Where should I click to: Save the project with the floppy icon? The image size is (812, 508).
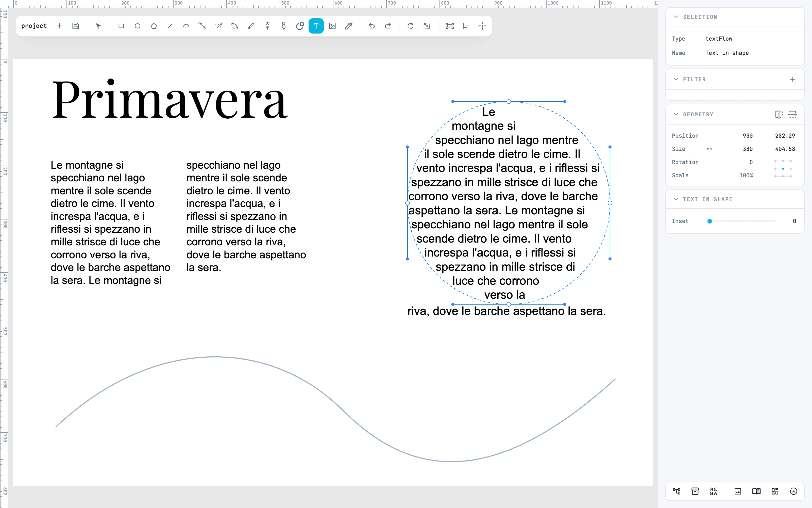click(x=76, y=26)
